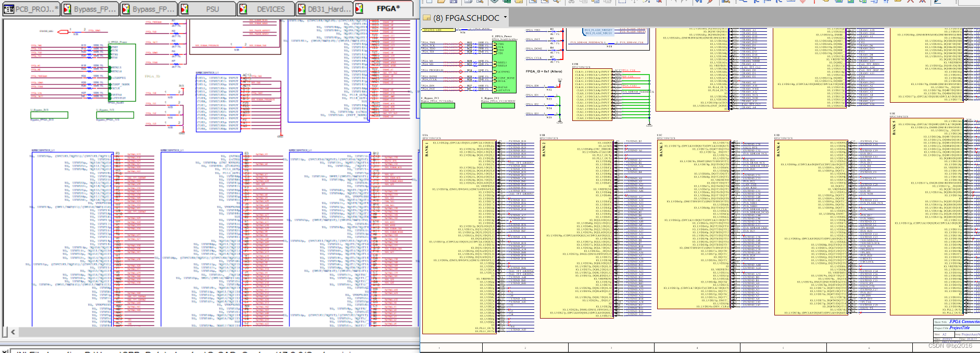Select the U_Bypass_1V2 green sheet symbol

coord(498,105)
